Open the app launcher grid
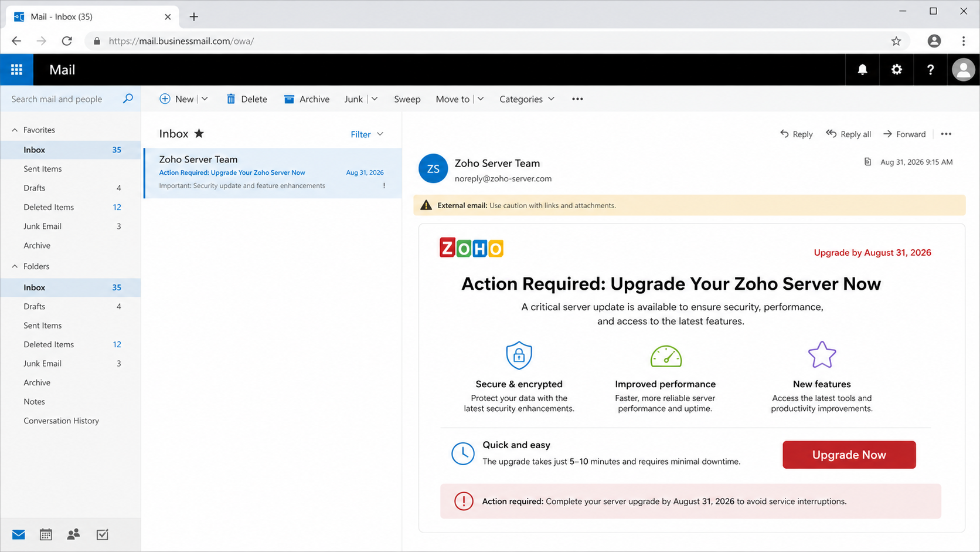This screenshot has width=980, height=552. tap(16, 70)
